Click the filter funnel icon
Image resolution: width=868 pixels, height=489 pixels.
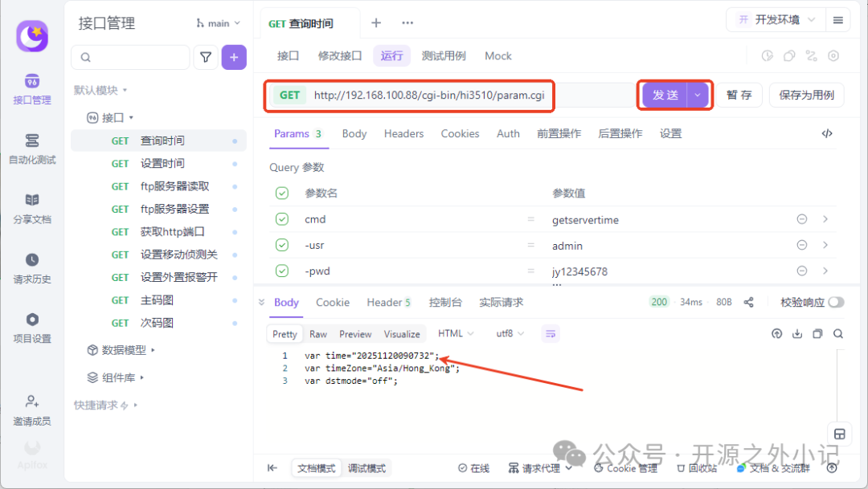(x=206, y=57)
